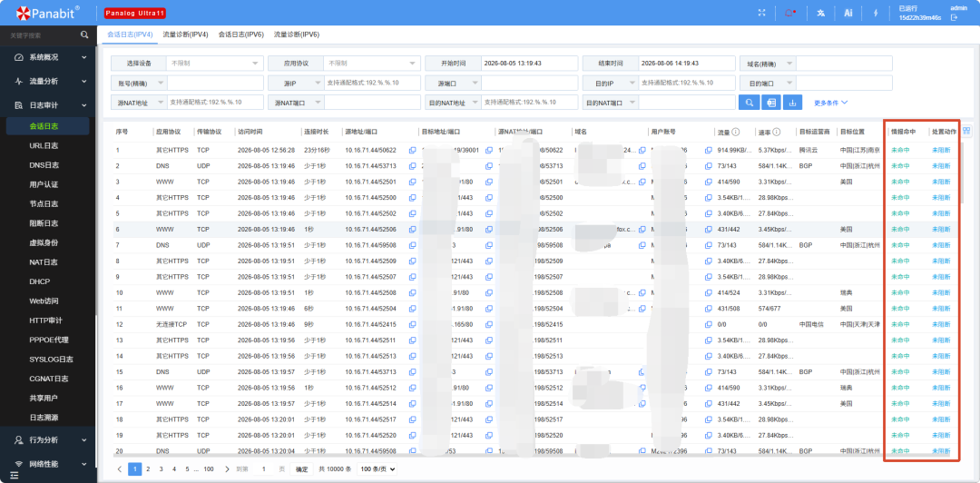Click the sidebar search magnifier icon
980x483 pixels.
pos(84,35)
